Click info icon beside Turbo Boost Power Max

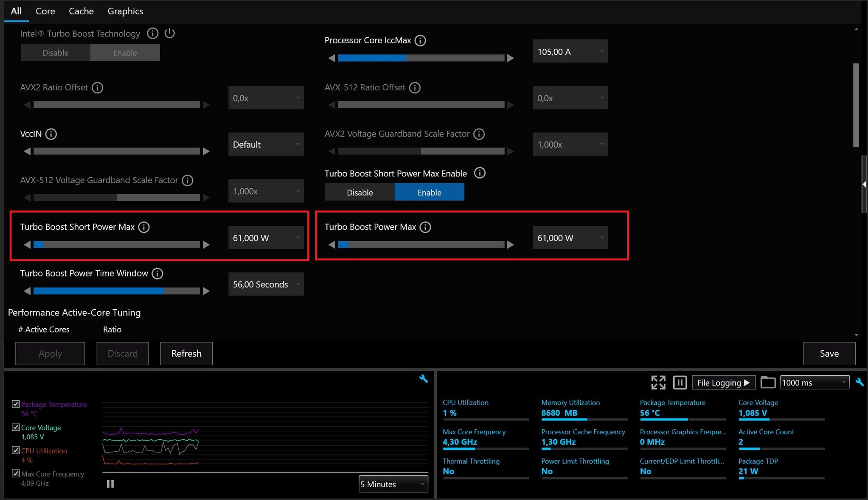425,227
